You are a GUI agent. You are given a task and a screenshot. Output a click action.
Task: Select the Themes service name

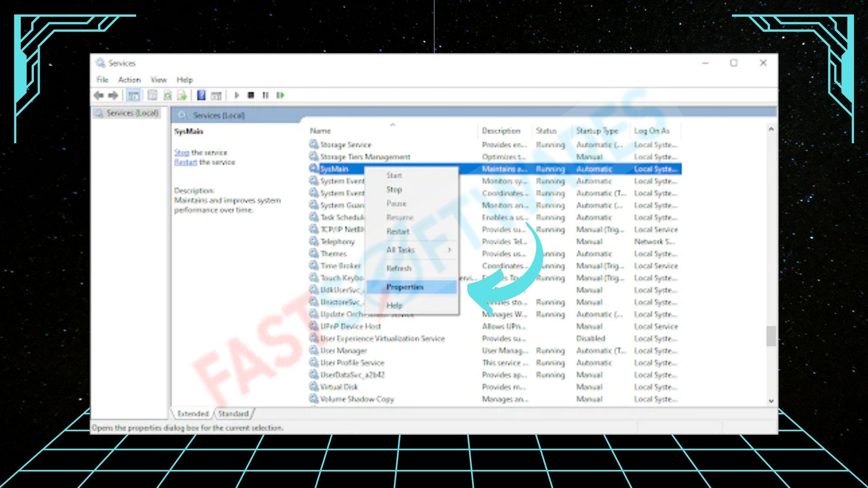(x=333, y=253)
